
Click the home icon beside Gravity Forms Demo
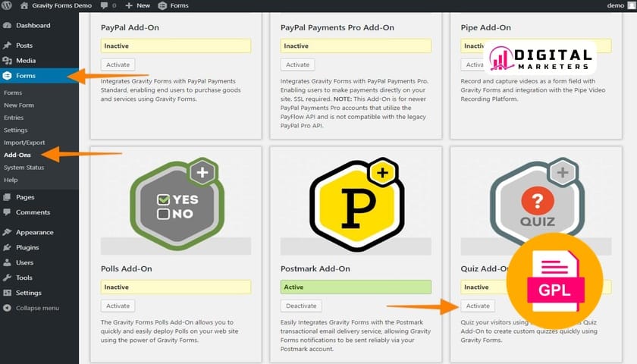click(x=24, y=5)
